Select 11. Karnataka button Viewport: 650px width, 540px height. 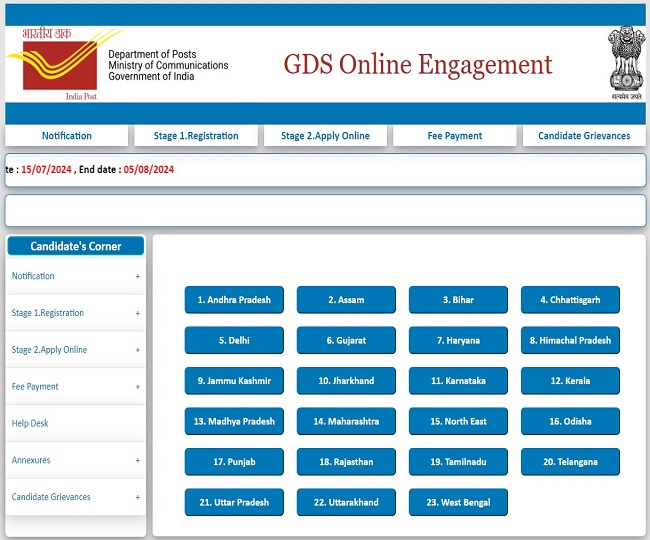(458, 380)
